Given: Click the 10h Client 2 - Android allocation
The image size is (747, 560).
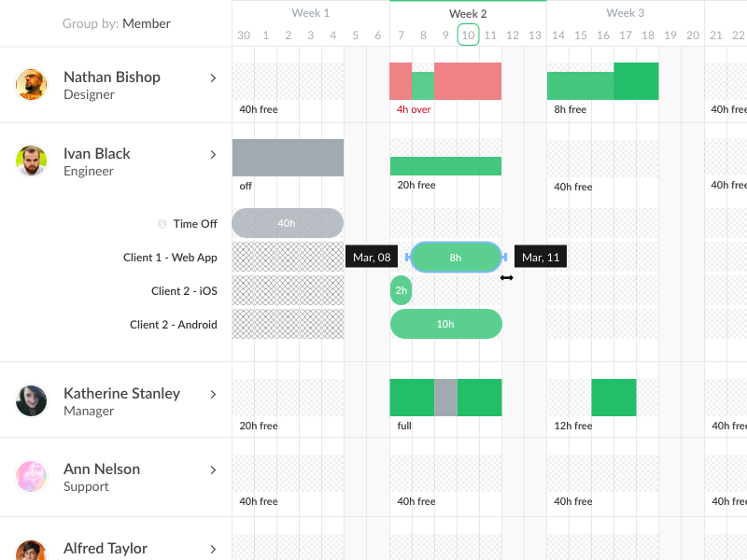Looking at the screenshot, I should point(445,324).
